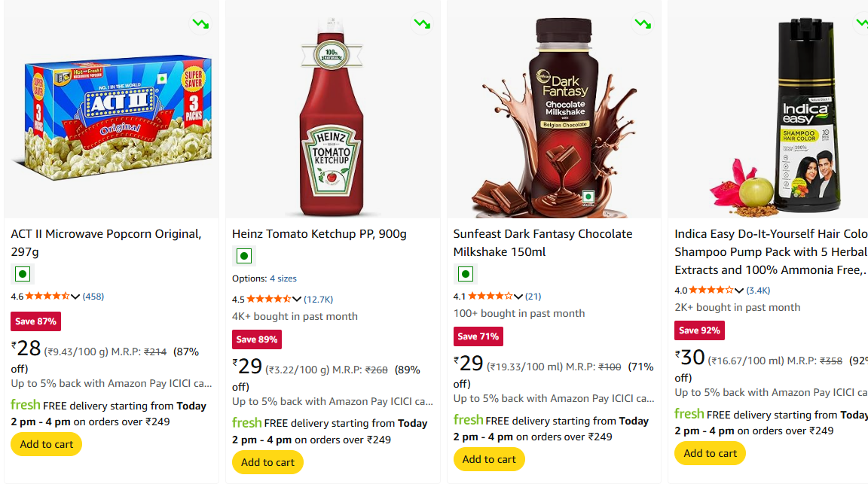Expand Heinz Ketchup 4.5 rating dropdown
Screen dimensions: 868x487
(x=297, y=300)
